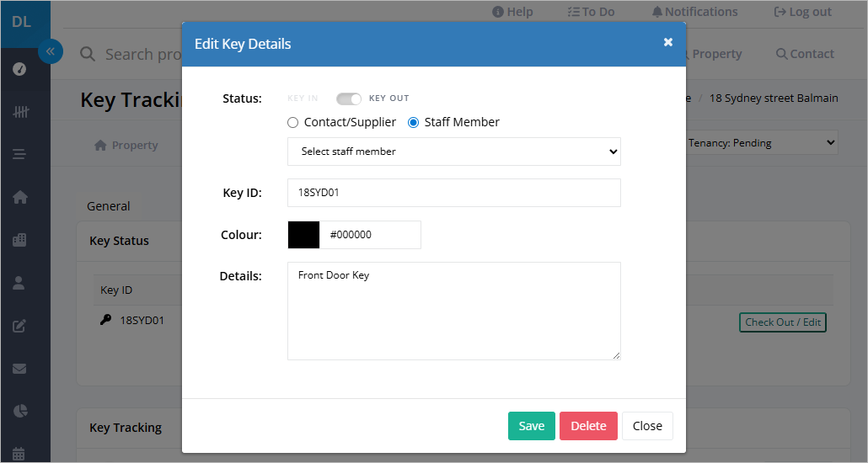868x463 pixels.
Task: Click the envelope mail icon in sidebar
Action: (x=19, y=369)
